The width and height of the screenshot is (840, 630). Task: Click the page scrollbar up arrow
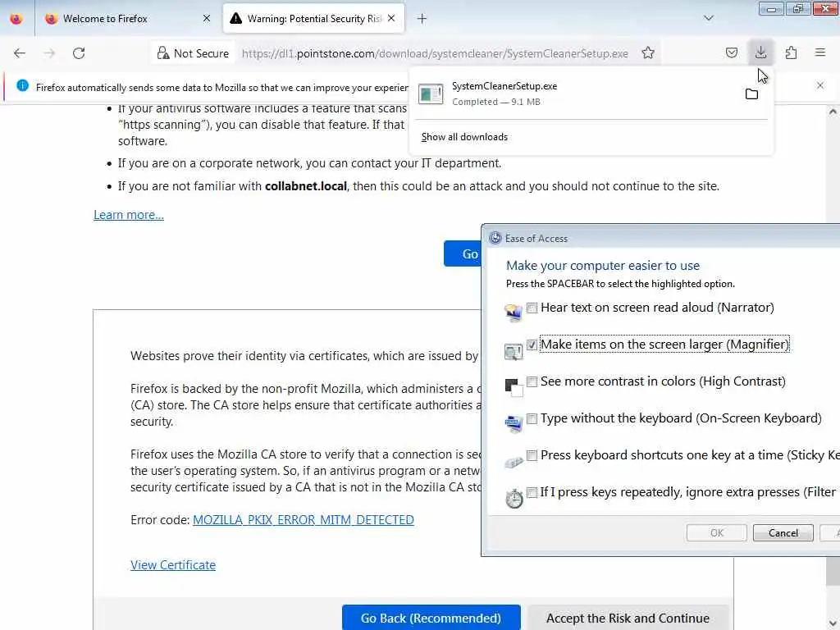pyautogui.click(x=833, y=112)
